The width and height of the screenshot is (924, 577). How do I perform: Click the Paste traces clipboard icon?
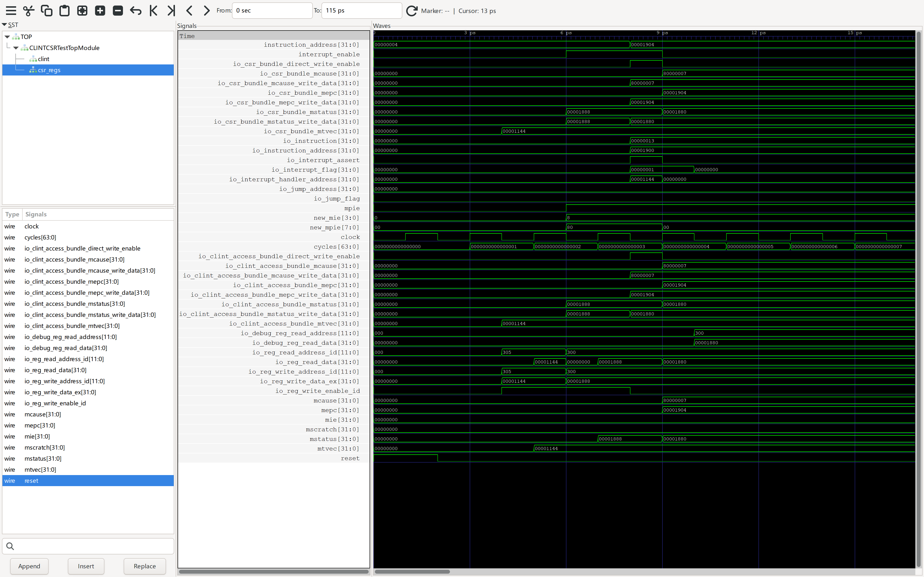click(64, 11)
